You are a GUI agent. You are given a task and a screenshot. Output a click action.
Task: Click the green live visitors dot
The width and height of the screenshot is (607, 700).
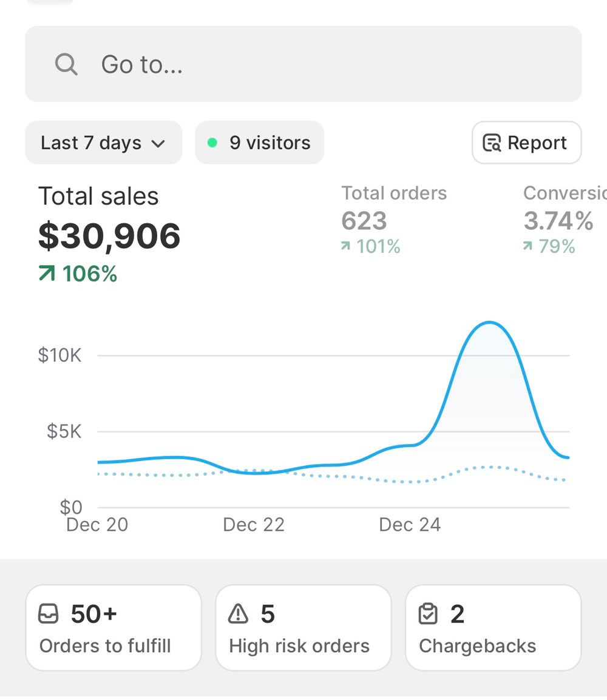click(x=212, y=143)
